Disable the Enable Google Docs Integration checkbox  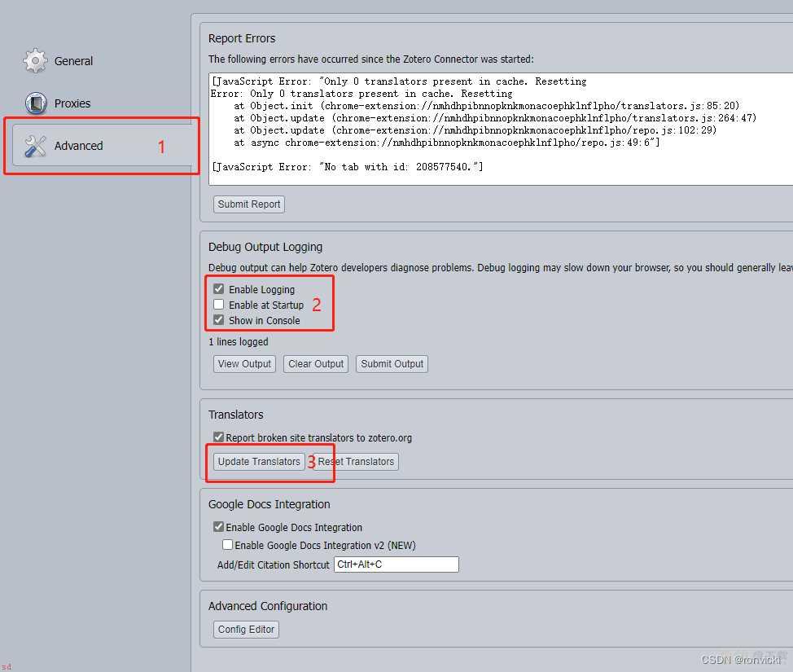click(218, 527)
